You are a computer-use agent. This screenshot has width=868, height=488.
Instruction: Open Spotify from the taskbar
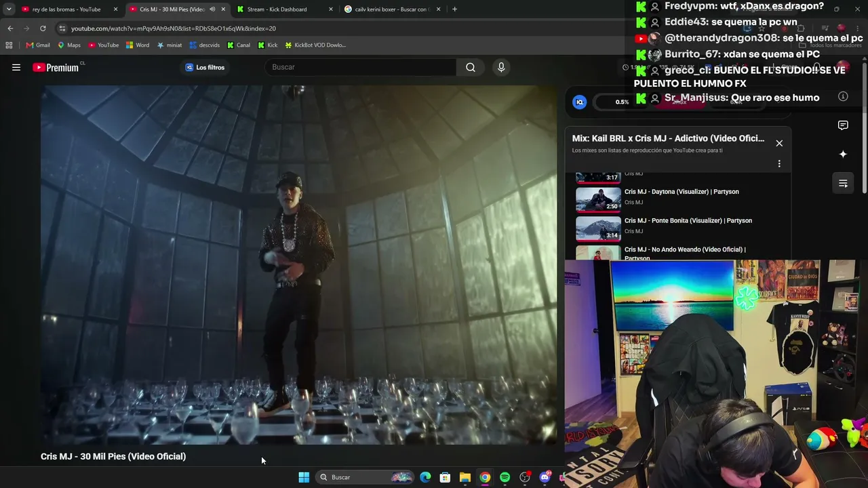pos(505,477)
